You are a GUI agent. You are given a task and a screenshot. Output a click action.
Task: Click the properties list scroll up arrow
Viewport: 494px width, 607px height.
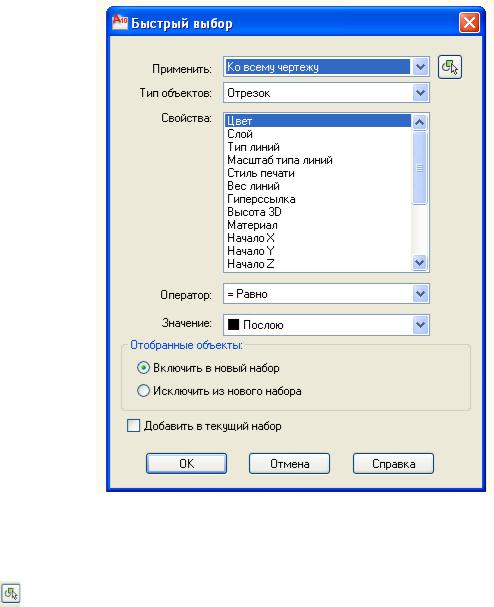420,122
